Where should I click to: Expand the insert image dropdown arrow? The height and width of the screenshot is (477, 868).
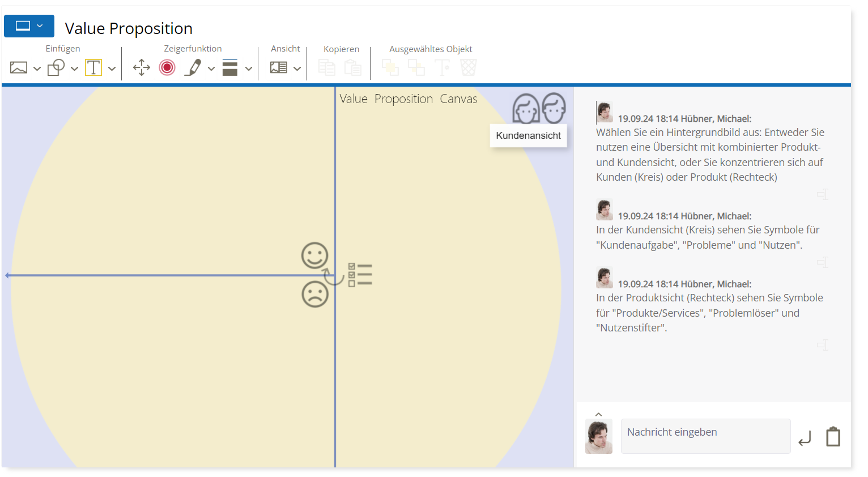pyautogui.click(x=37, y=69)
